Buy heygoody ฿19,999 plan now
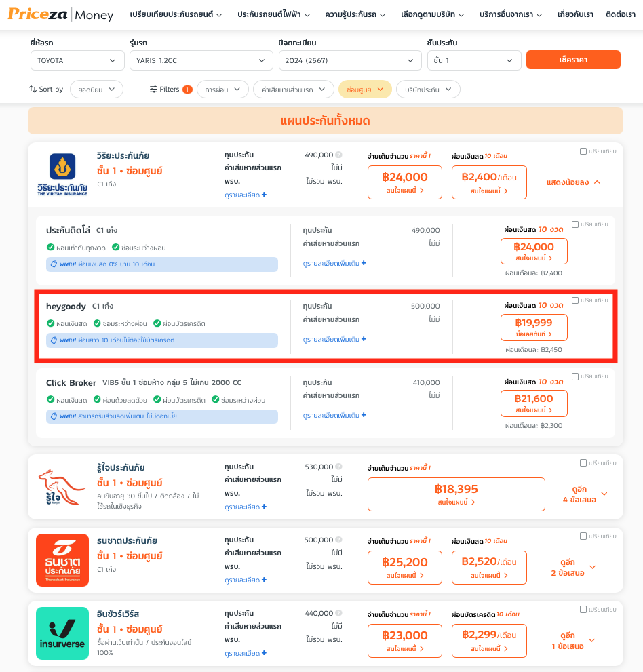The image size is (643, 672). pyautogui.click(x=534, y=328)
